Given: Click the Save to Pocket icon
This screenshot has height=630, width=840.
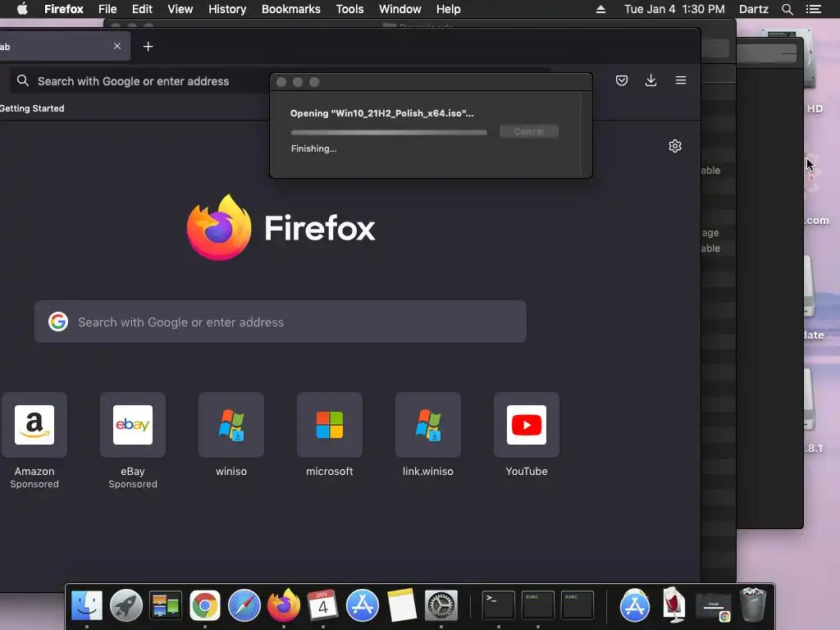Looking at the screenshot, I should coord(622,80).
